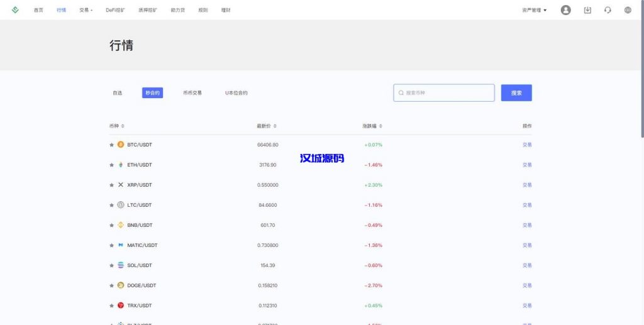This screenshot has width=644, height=325.
Task: Click the price 3176.90
Action: [268, 165]
